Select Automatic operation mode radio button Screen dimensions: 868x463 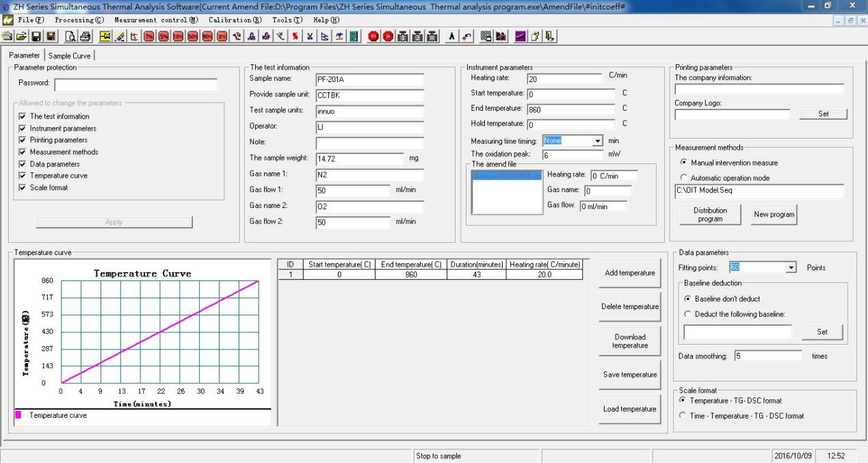(684, 178)
